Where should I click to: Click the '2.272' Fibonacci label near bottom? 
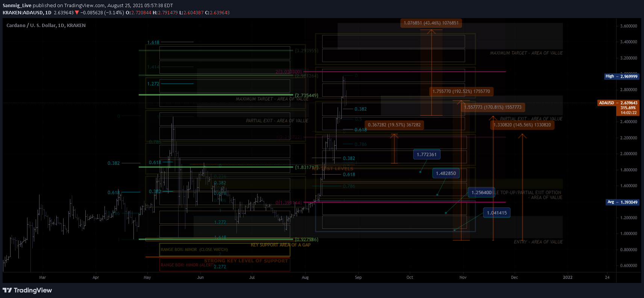click(x=220, y=266)
